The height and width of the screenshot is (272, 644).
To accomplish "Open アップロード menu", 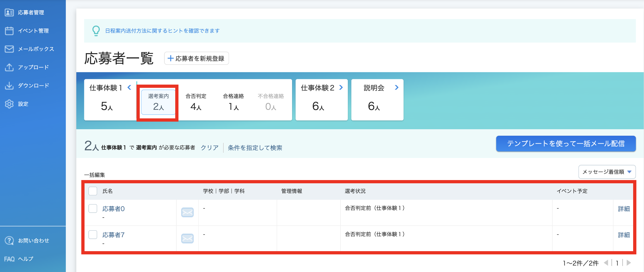I will tap(33, 67).
